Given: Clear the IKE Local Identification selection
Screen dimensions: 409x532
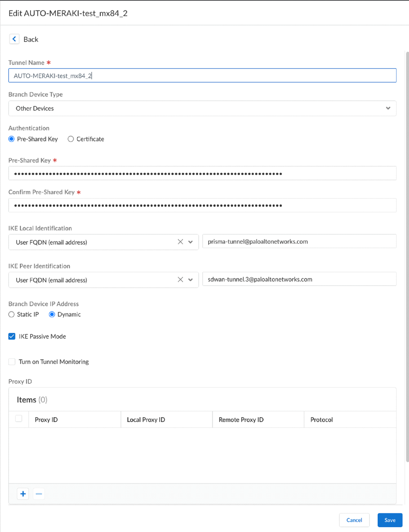Looking at the screenshot, I should click(x=180, y=242).
